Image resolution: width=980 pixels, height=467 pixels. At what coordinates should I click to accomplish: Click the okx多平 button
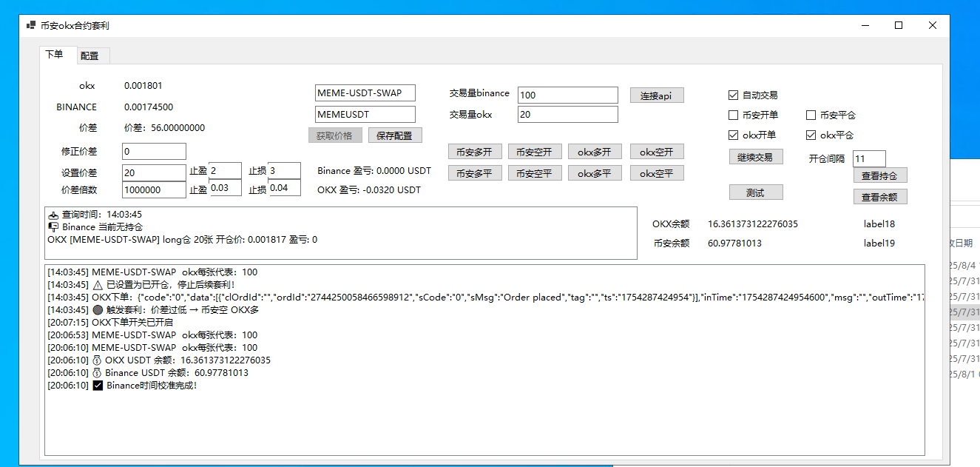point(595,173)
